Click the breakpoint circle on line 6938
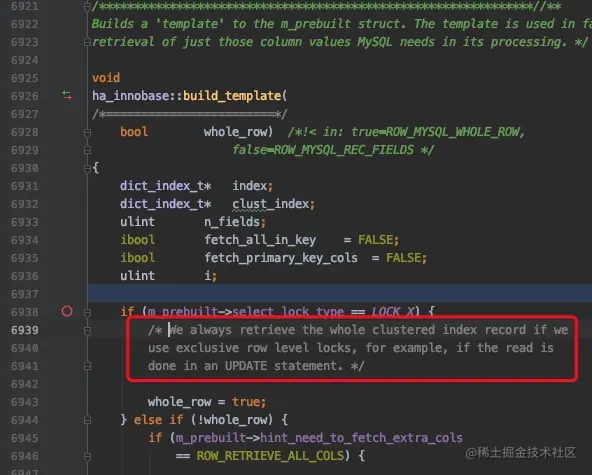The height and width of the screenshot is (475, 592). pyautogui.click(x=67, y=312)
